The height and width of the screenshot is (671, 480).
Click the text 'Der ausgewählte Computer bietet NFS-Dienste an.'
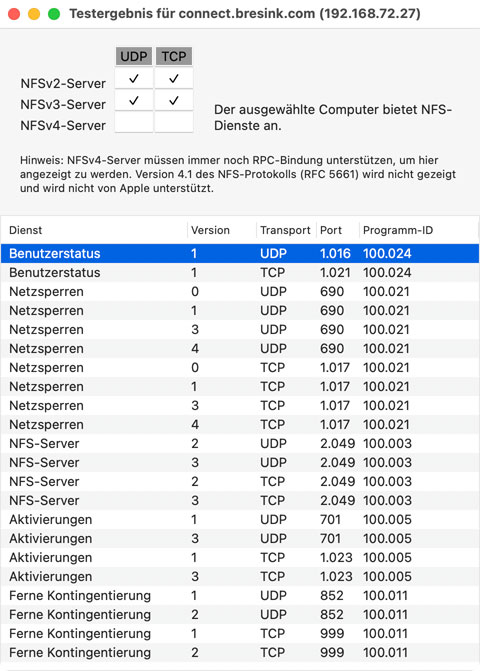pyautogui.click(x=333, y=117)
